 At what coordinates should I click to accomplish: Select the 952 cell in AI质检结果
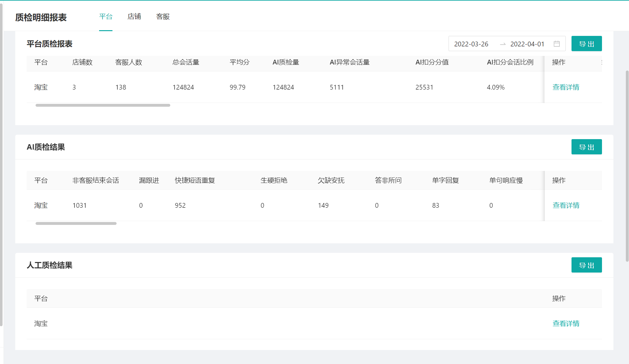180,205
